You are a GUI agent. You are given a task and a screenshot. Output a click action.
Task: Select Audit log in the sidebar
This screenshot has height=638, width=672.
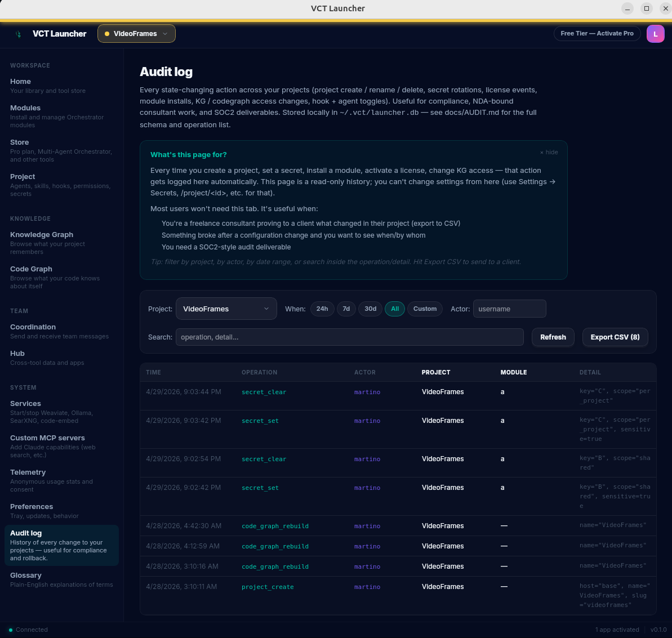[62, 545]
